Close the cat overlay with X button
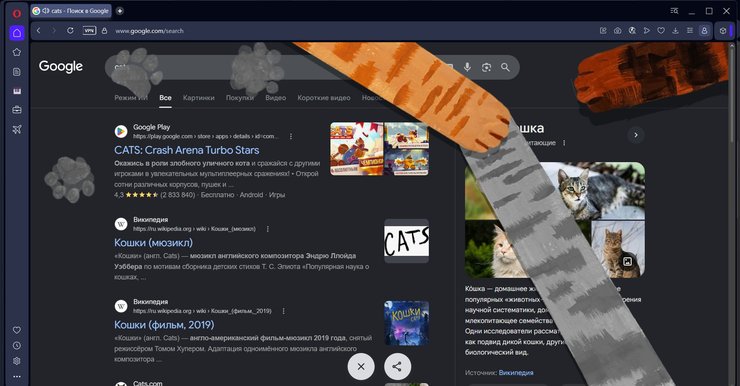 [x=361, y=366]
